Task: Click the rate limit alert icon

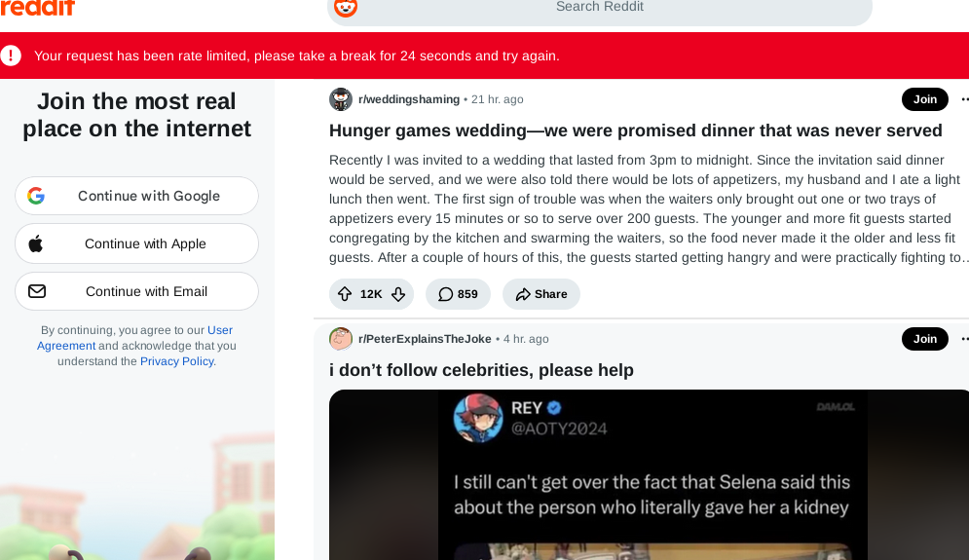Action: point(11,55)
